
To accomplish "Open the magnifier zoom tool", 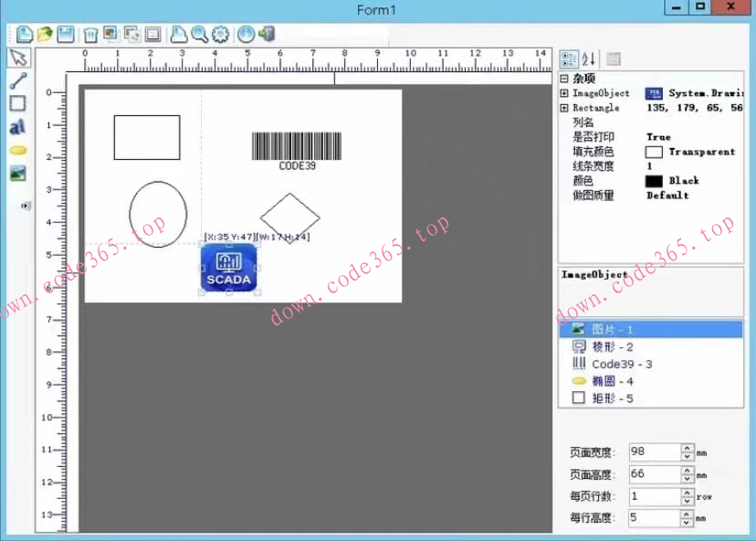I will click(x=199, y=34).
